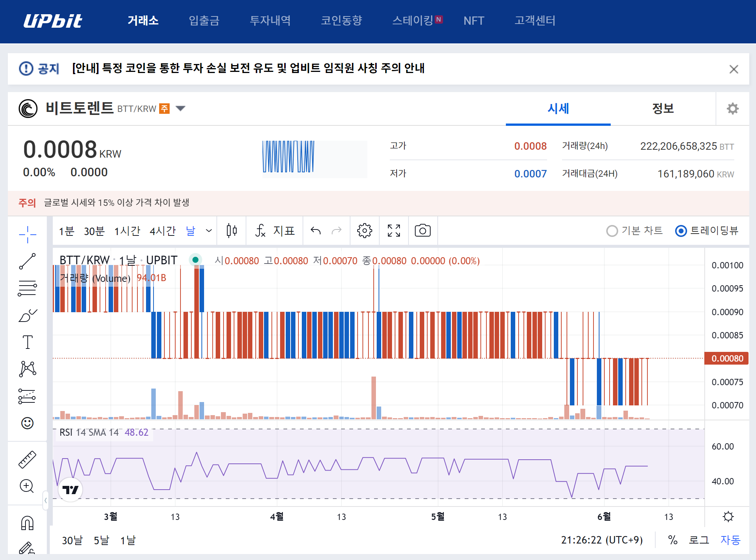Set chart range to 30날
This screenshot has height=560, width=756.
point(72,540)
